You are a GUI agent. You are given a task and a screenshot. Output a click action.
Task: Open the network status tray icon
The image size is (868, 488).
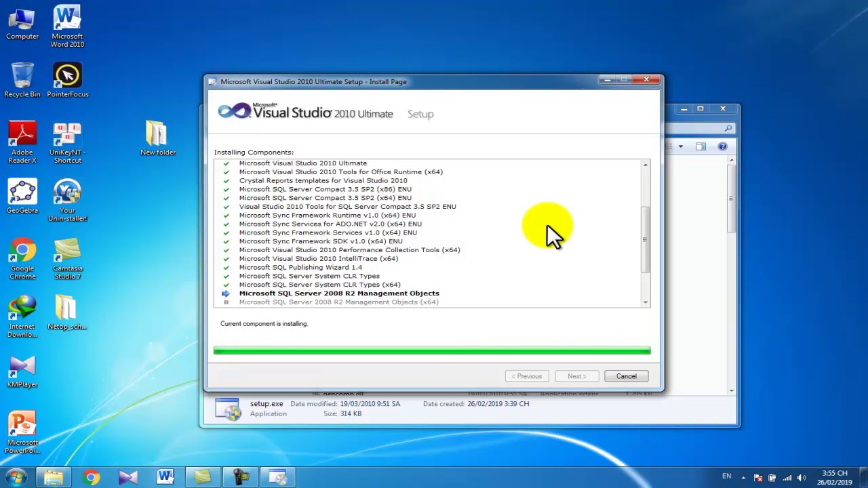click(x=787, y=477)
